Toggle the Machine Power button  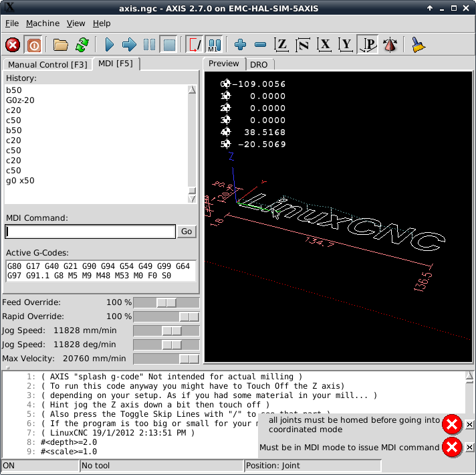point(33,45)
